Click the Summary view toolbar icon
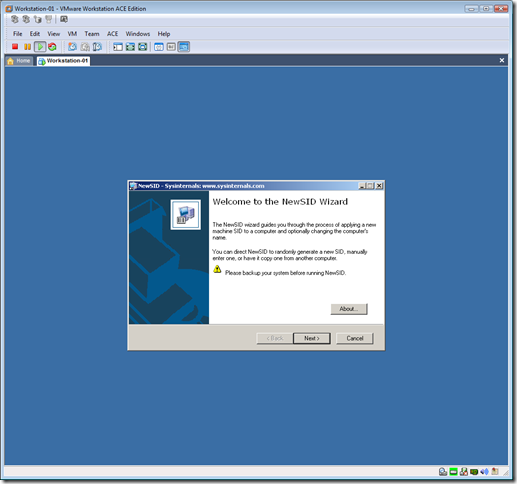 click(159, 47)
